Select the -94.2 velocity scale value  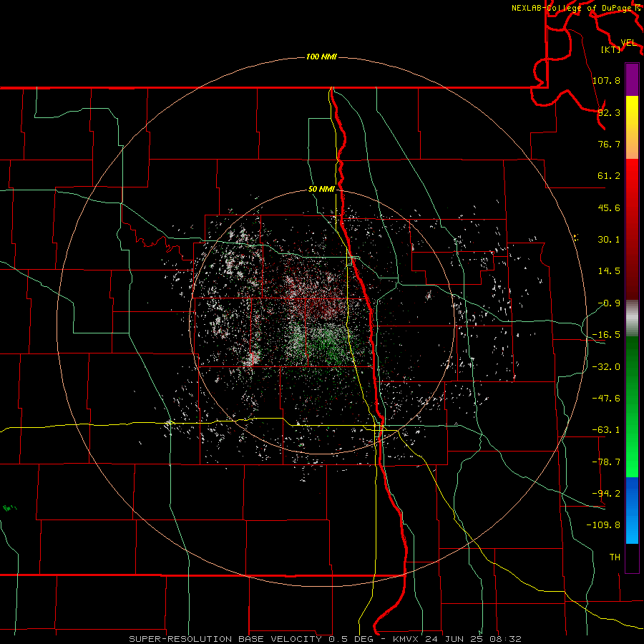point(606,493)
